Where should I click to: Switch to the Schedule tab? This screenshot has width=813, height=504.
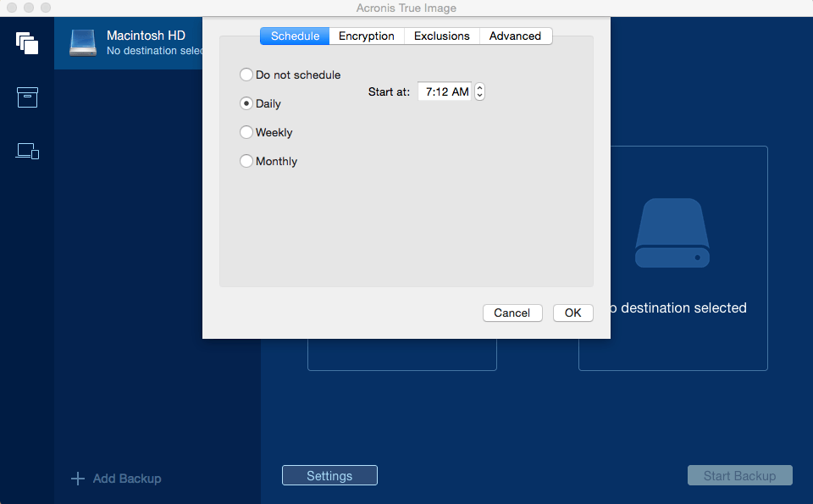[x=295, y=36]
